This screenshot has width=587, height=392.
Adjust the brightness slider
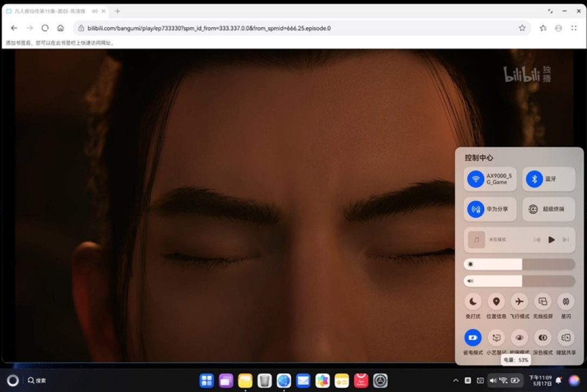click(519, 264)
